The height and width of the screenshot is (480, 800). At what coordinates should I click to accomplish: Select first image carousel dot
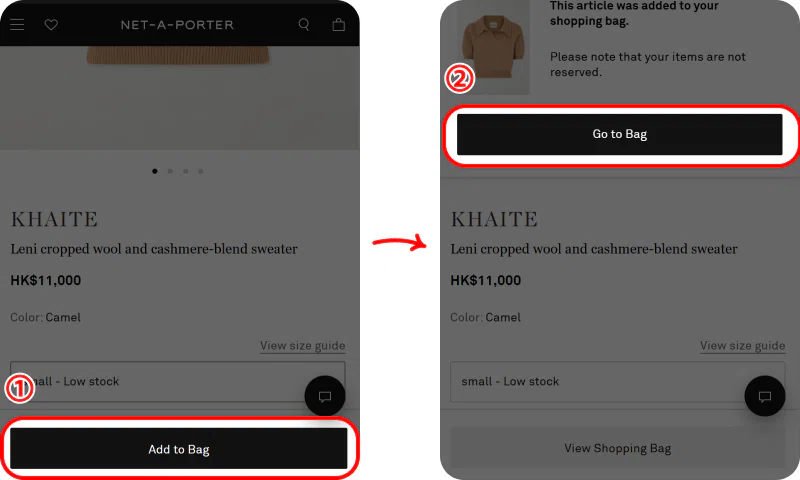click(x=155, y=171)
